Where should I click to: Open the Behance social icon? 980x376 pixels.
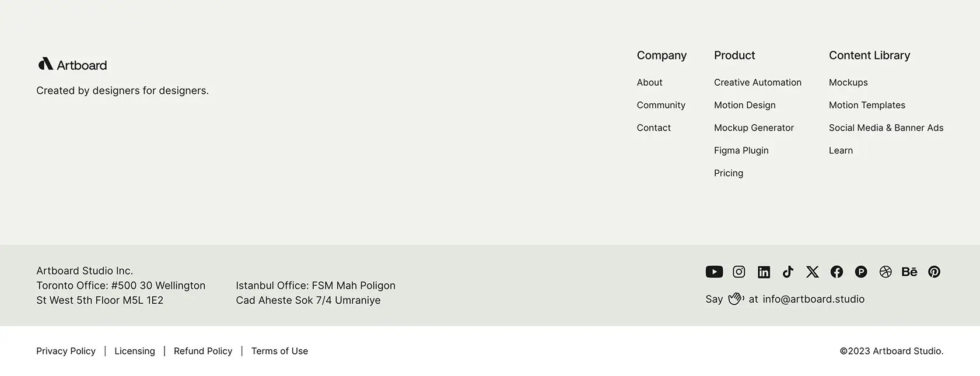[909, 272]
